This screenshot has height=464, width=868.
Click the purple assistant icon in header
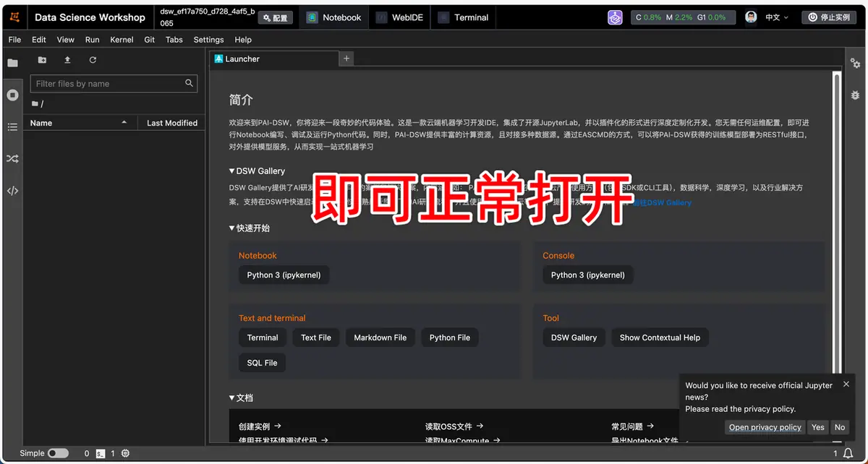coord(615,17)
